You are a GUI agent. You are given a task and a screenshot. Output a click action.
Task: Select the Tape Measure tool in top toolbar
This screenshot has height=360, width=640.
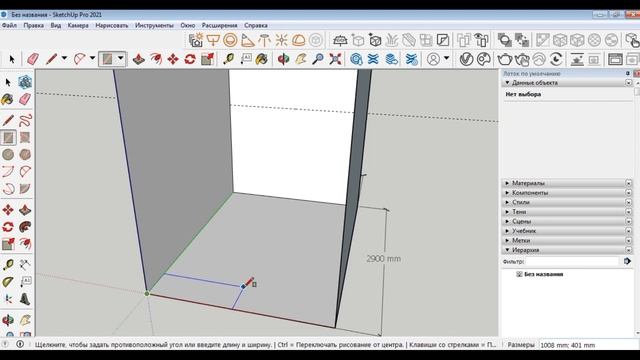[229, 59]
